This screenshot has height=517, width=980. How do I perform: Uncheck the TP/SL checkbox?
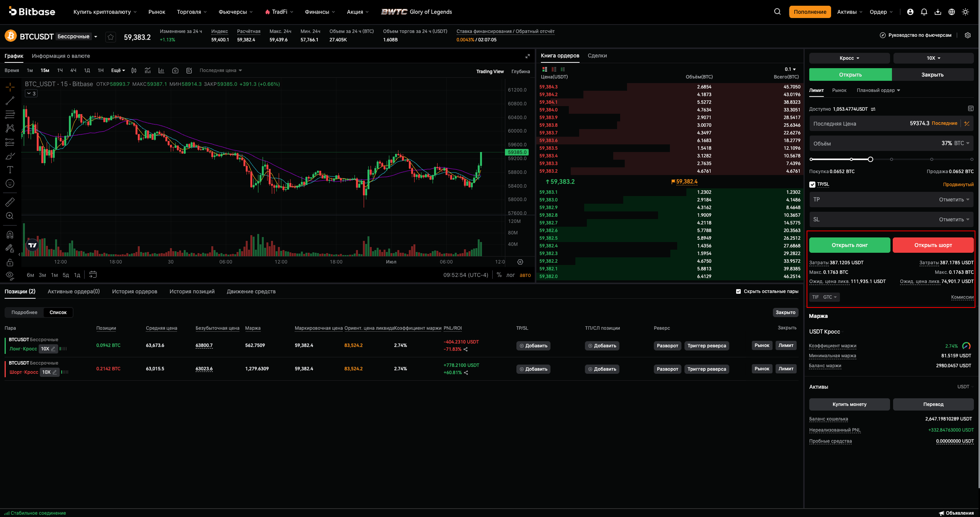pyautogui.click(x=812, y=185)
